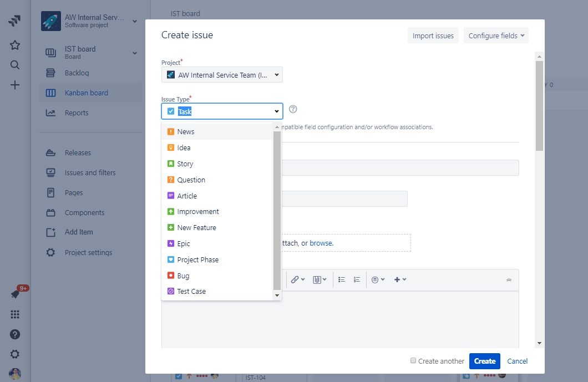Open search from the left sidebar

click(x=14, y=64)
